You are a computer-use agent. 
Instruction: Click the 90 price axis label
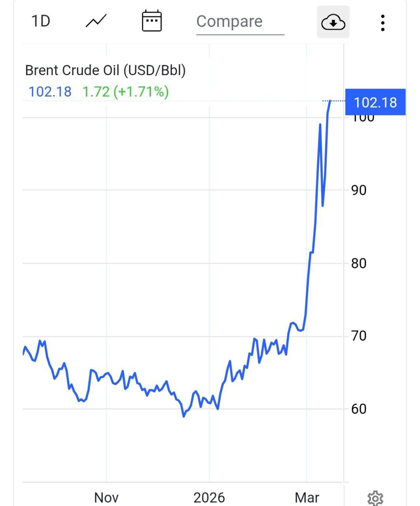tap(359, 190)
